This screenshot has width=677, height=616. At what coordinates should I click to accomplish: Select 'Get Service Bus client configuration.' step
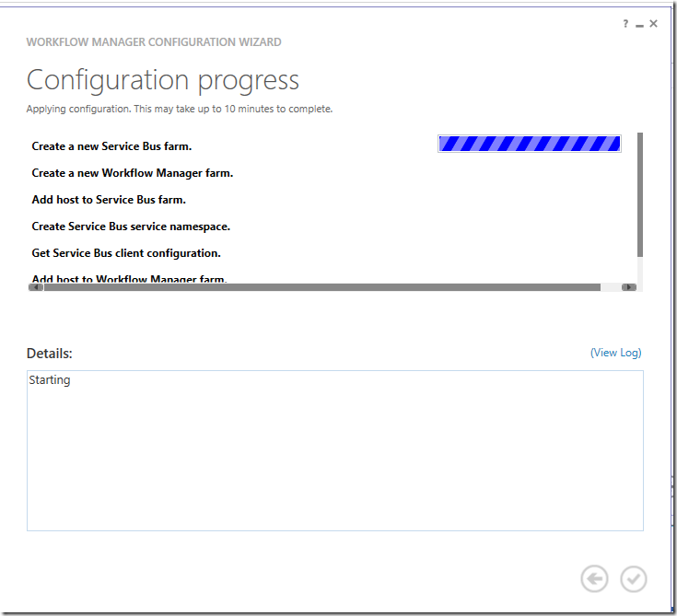point(126,253)
